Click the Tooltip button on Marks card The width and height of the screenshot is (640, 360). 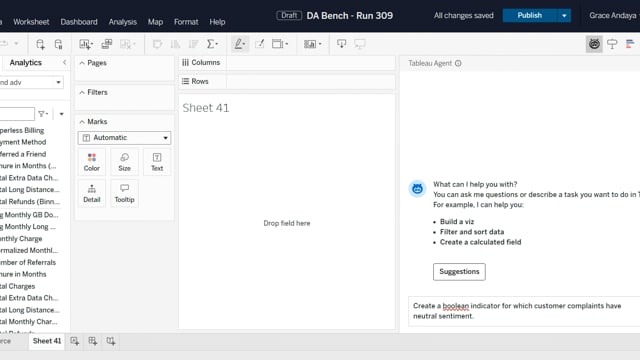(x=124, y=193)
